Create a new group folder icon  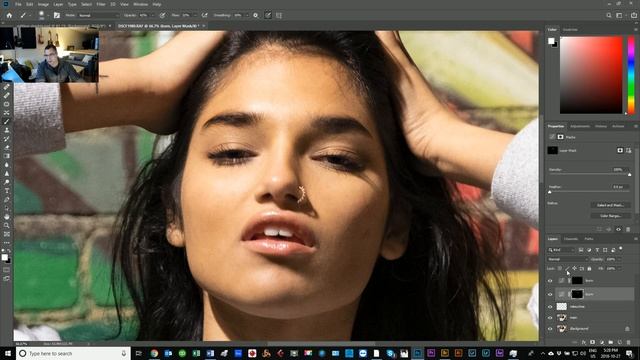click(x=611, y=342)
